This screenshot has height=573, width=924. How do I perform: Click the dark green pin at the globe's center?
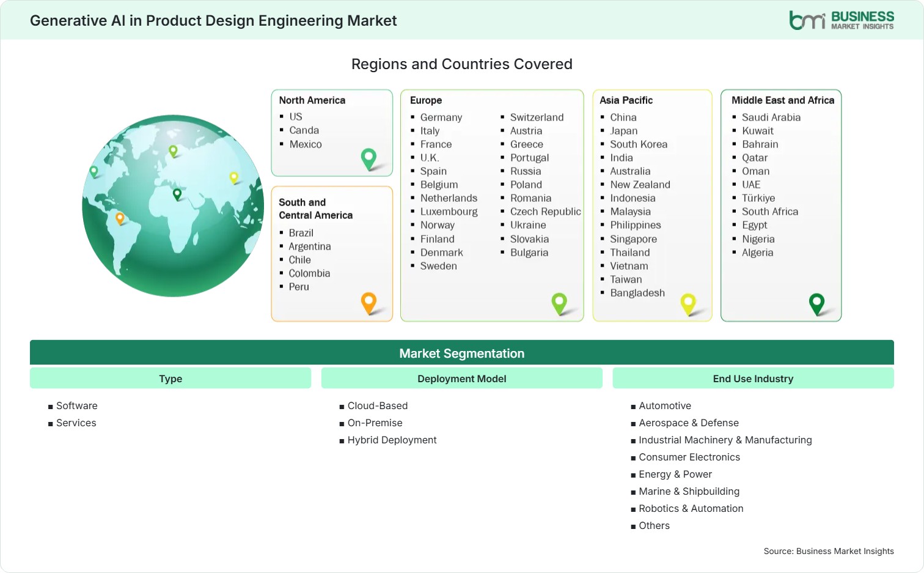tap(177, 194)
